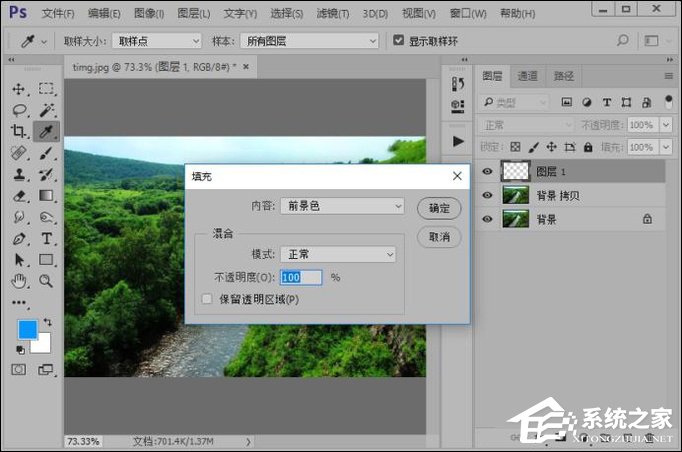This screenshot has height=452, width=682.
Task: Toggle 显示取样环 checkbox
Action: pos(399,41)
